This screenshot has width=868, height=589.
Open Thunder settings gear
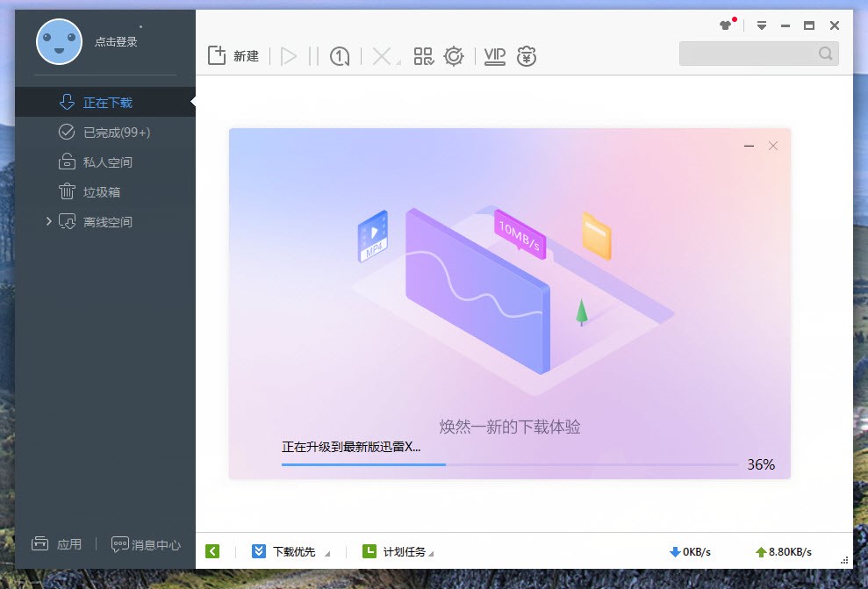tap(454, 54)
